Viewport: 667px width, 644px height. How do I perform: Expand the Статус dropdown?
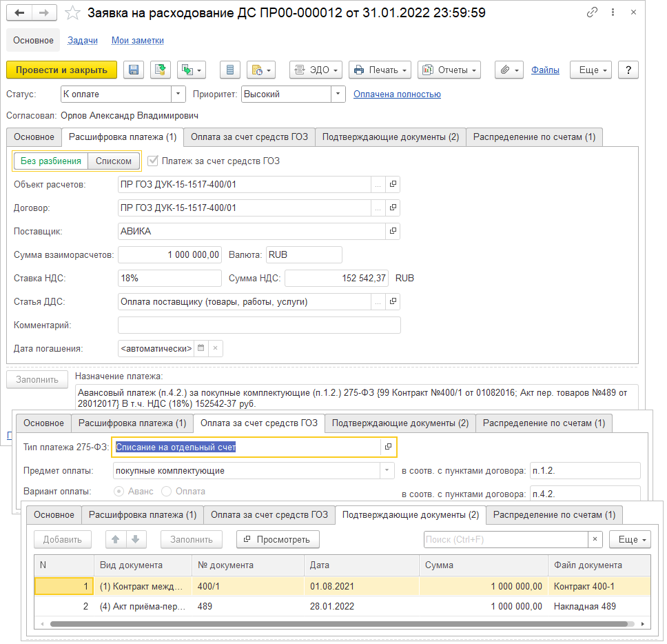coord(178,94)
